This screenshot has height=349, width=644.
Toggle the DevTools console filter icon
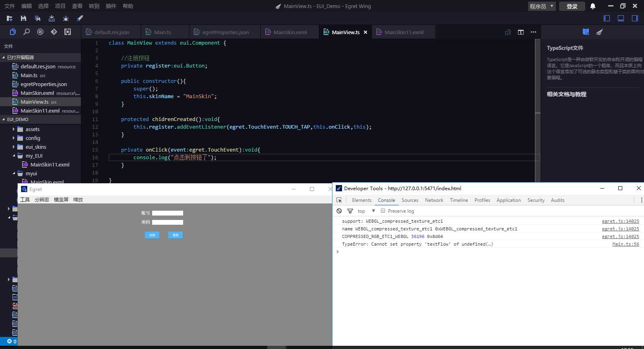tap(350, 211)
